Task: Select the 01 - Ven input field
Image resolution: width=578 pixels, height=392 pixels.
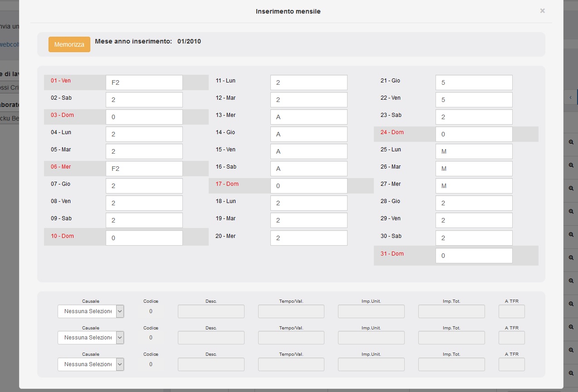Action: coord(144,82)
